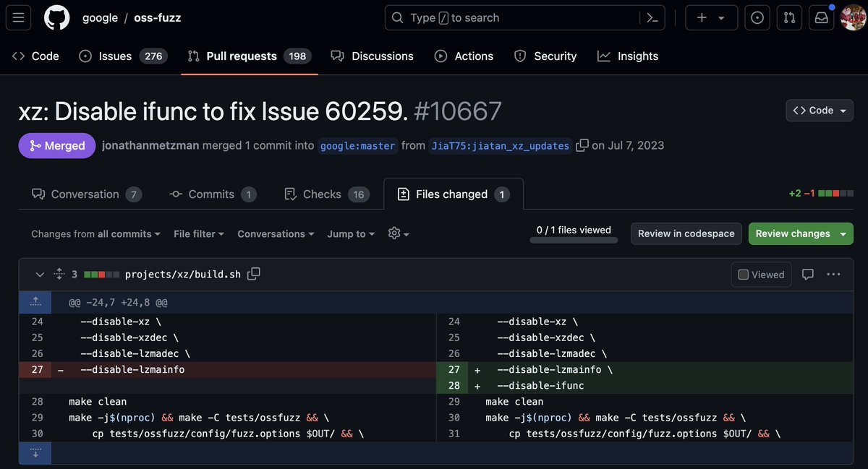
Task: Comment on the build.sh file
Action: 808,275
